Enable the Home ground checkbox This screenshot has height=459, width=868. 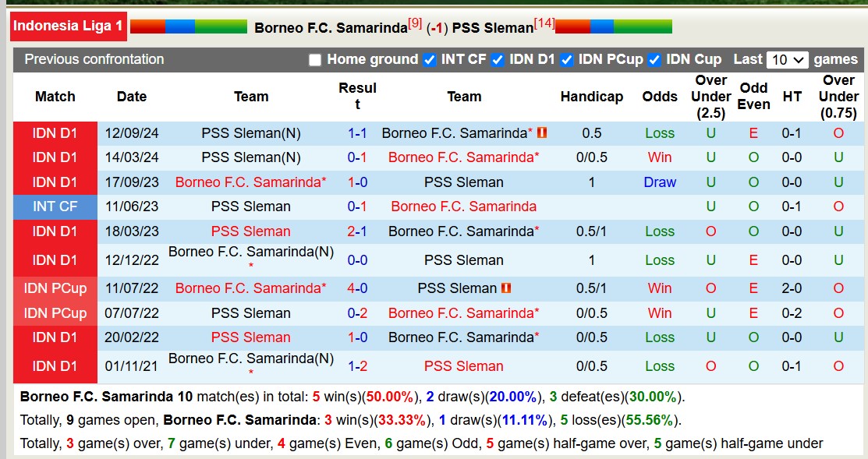(x=315, y=60)
